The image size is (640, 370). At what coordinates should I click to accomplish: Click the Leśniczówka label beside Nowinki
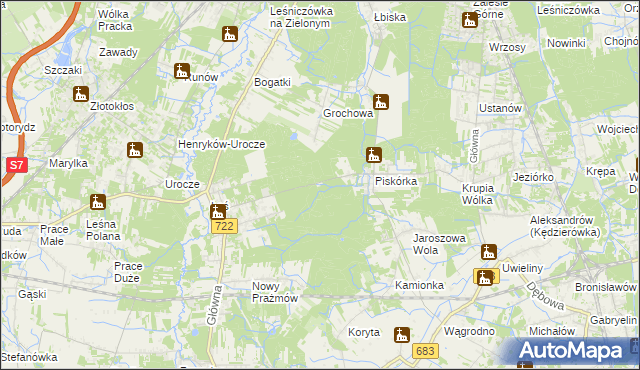click(x=568, y=10)
